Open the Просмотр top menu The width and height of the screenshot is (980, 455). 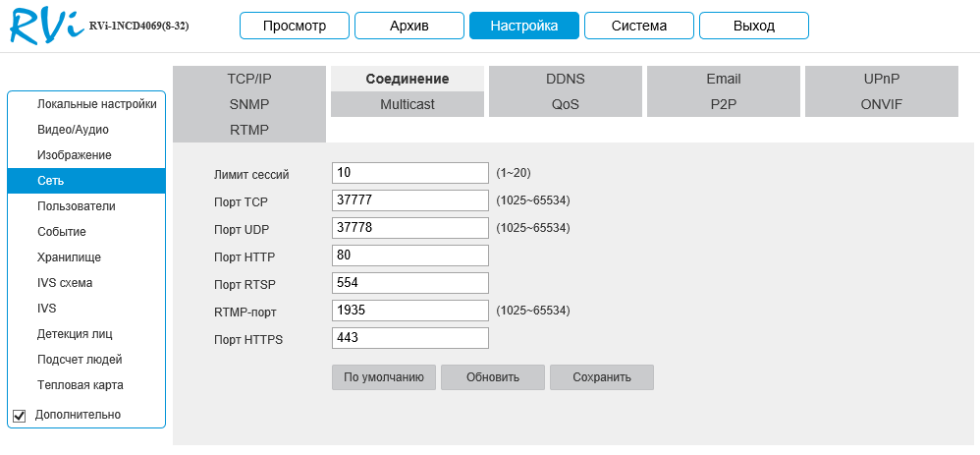coord(295,26)
